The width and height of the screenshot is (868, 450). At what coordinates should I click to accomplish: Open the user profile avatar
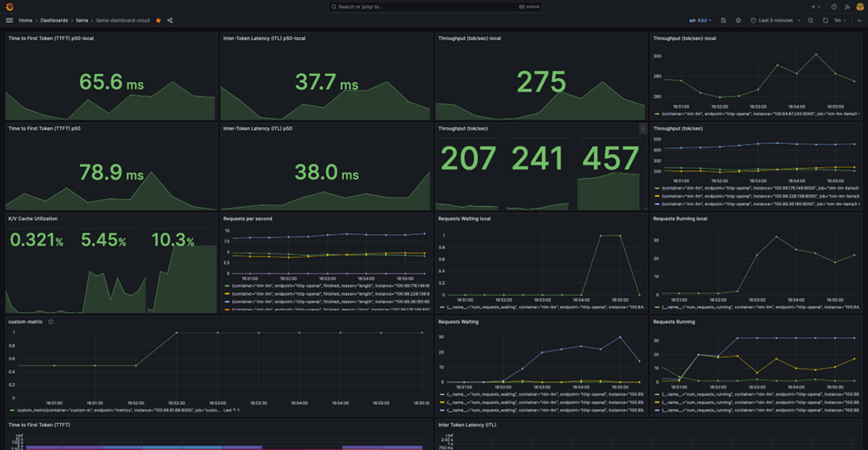(860, 7)
